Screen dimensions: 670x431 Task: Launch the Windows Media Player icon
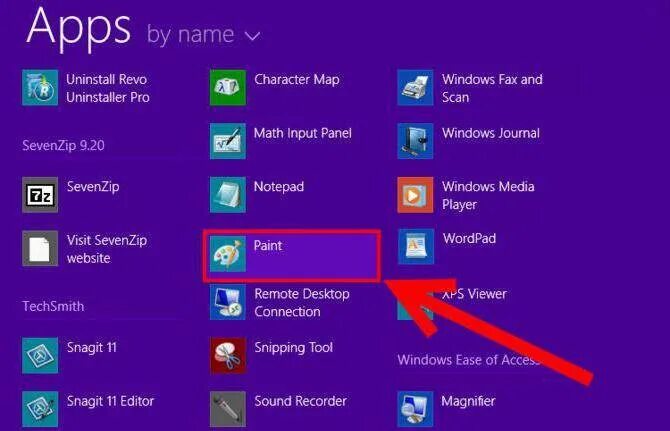(x=415, y=195)
